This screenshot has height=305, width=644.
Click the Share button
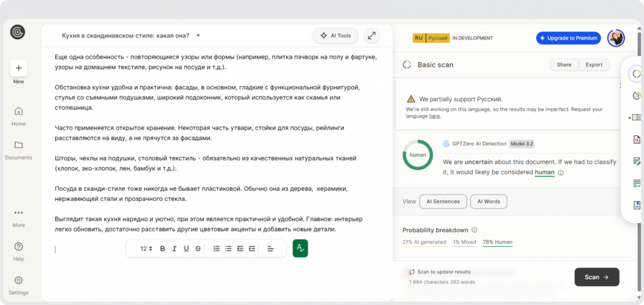pos(564,64)
